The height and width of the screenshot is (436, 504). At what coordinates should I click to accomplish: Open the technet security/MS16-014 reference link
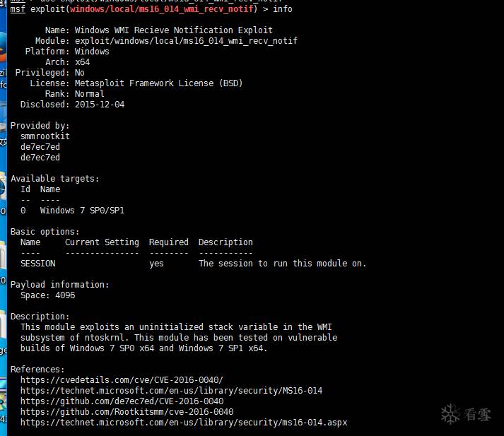(x=171, y=391)
